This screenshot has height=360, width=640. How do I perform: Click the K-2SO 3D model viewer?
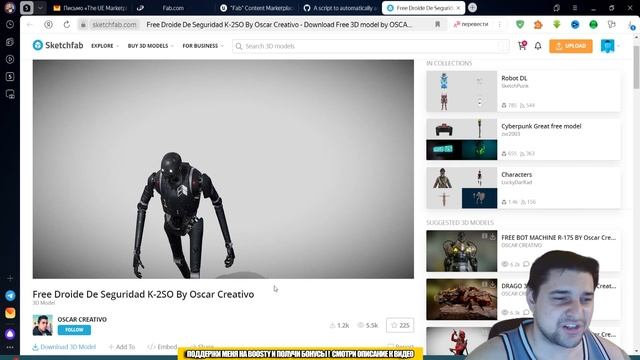[223, 169]
